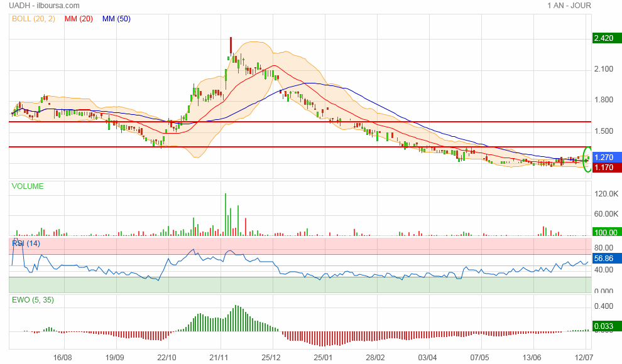Select the red MM (20) legend label
This screenshot has width=622, height=364.
pos(79,19)
